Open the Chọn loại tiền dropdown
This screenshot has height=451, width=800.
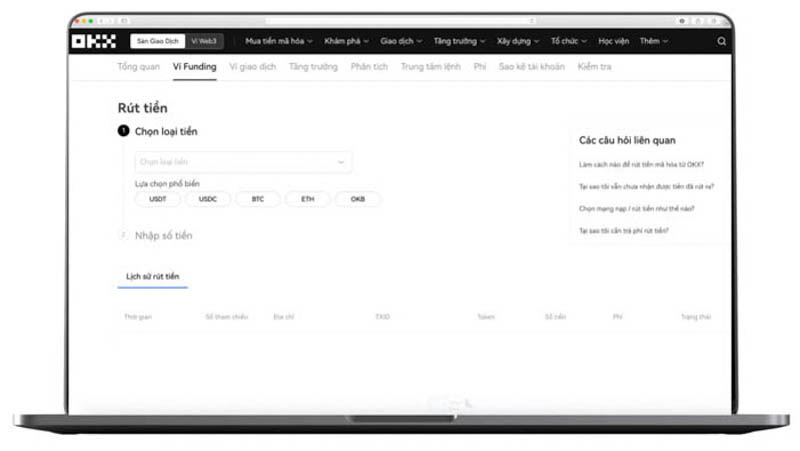click(243, 162)
